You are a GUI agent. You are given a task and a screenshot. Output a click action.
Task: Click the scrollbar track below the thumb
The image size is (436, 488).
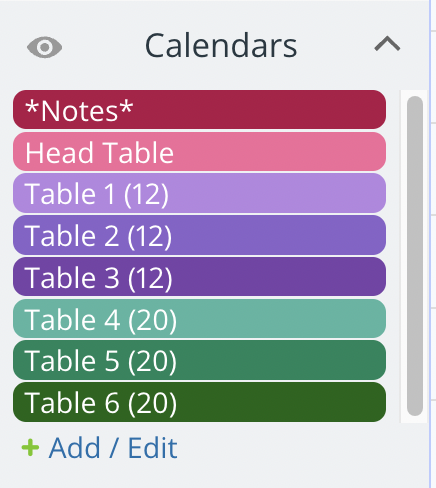[415, 419]
